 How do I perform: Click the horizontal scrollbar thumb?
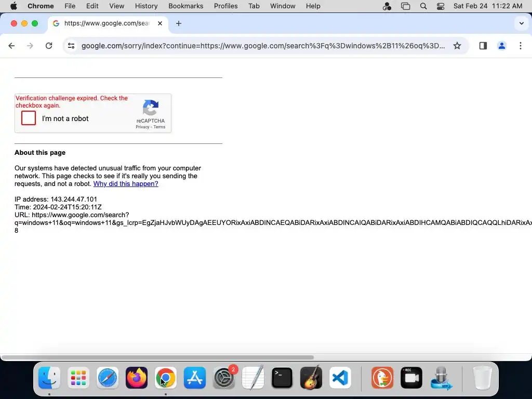[157, 357]
